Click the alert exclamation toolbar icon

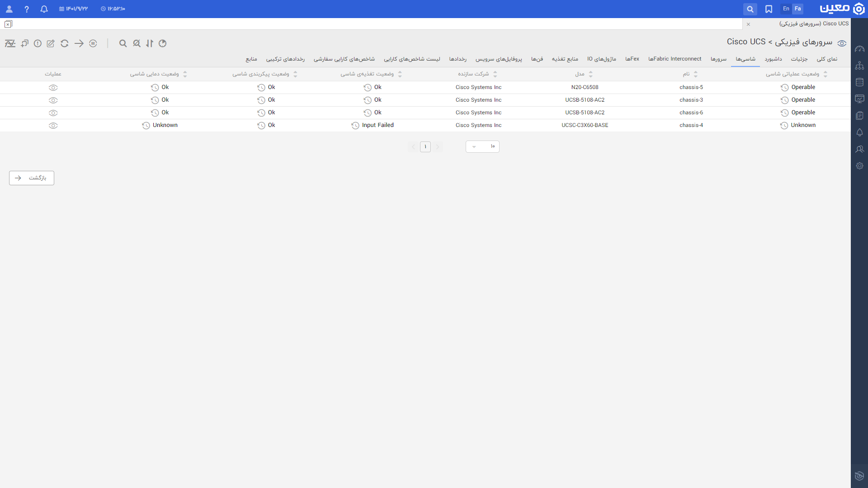[x=38, y=43]
